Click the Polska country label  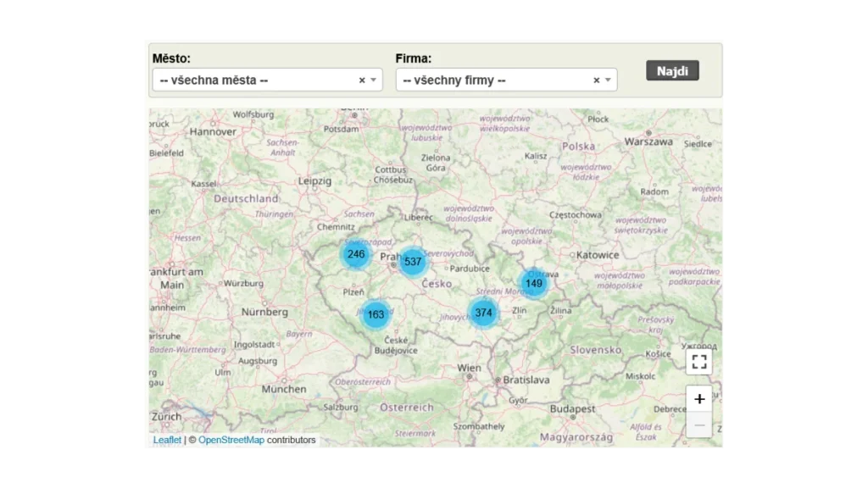pyautogui.click(x=578, y=147)
